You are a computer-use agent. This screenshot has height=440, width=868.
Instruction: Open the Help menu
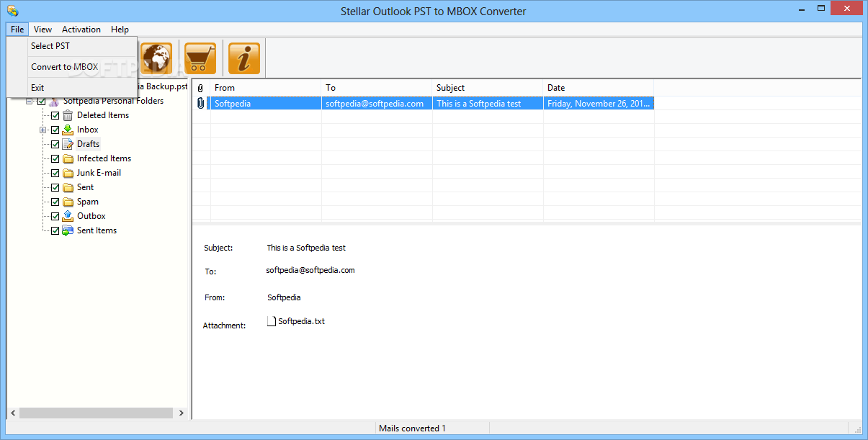(x=120, y=30)
